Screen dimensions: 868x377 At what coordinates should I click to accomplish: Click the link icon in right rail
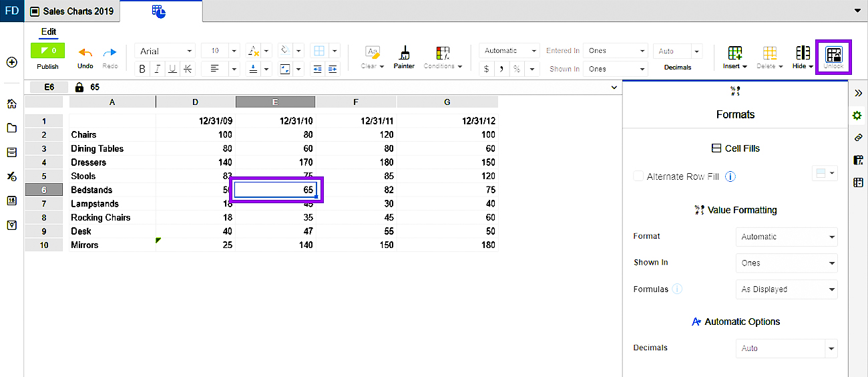[x=858, y=138]
